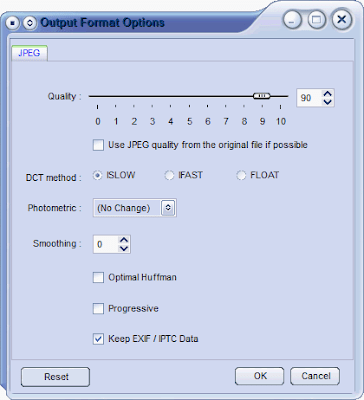Minimize the Output Format Options window
Viewport: 364px width, 400px height.
click(x=292, y=20)
